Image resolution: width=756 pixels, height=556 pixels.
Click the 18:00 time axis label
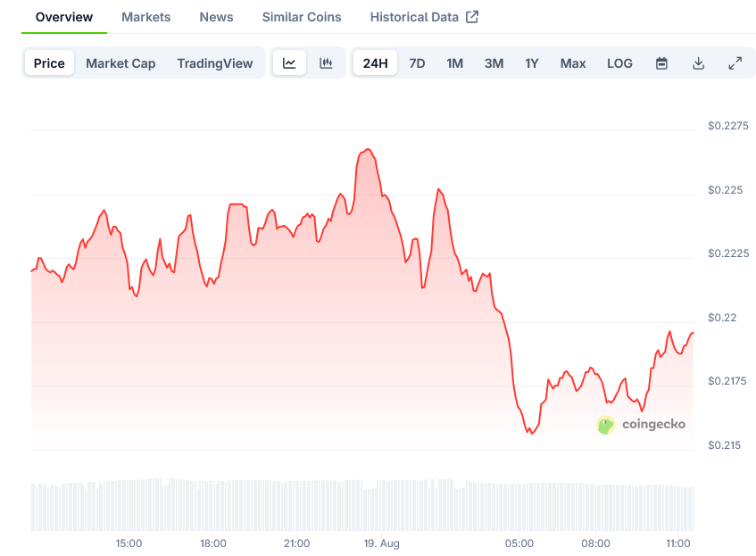213,544
